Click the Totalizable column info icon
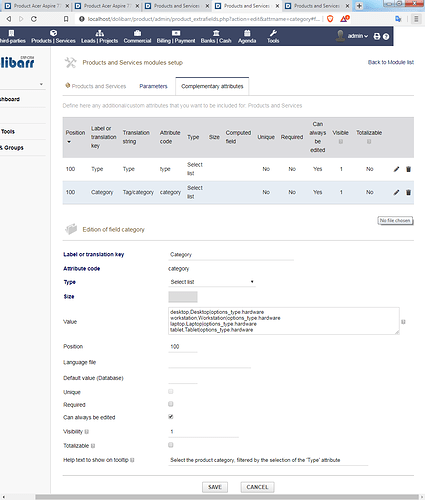 click(x=369, y=142)
